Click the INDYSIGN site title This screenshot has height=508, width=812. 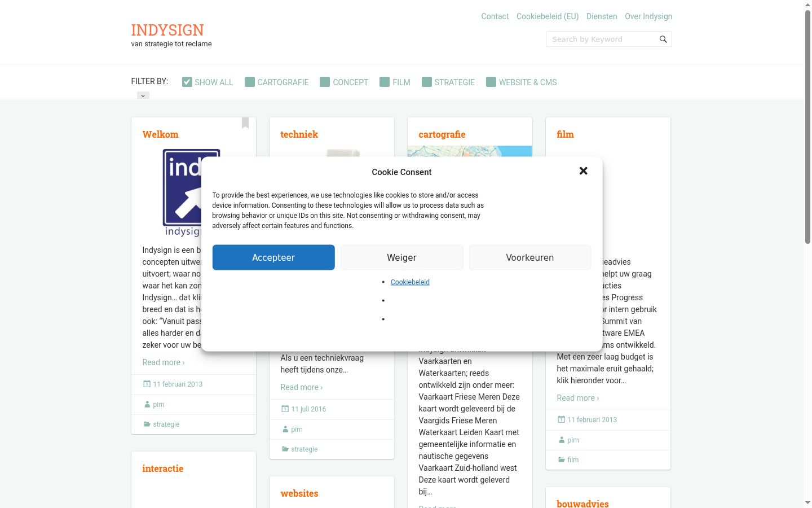pyautogui.click(x=167, y=30)
